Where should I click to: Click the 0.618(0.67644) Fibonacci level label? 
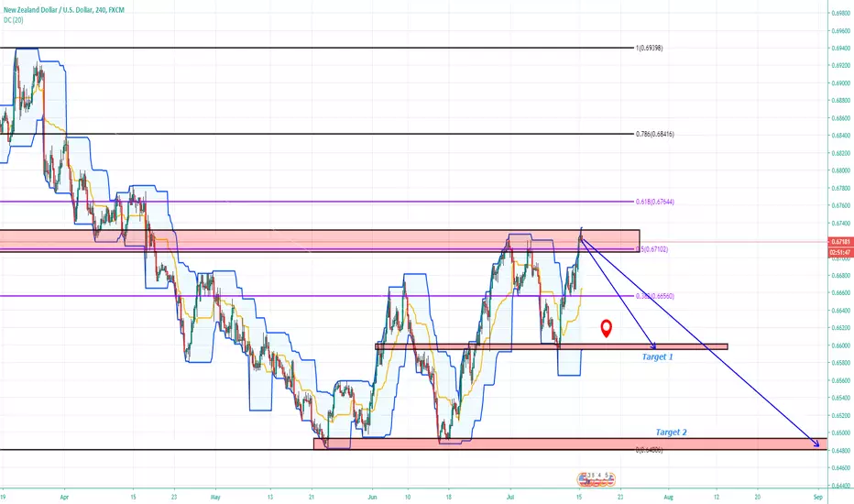[654, 202]
